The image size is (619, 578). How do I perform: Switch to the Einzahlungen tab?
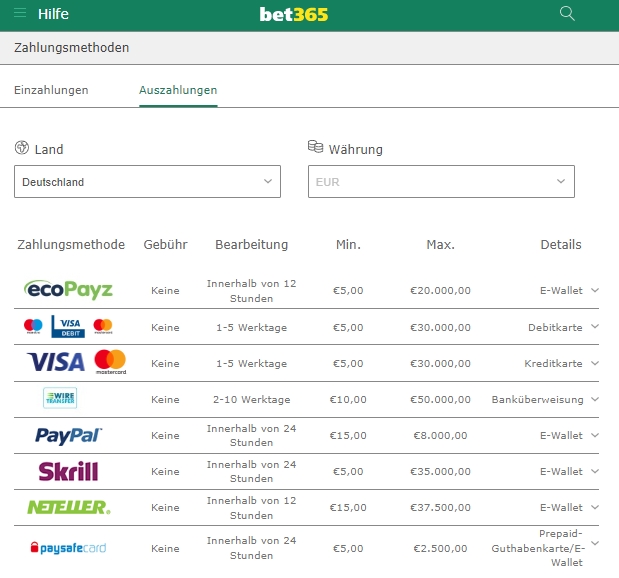click(51, 90)
